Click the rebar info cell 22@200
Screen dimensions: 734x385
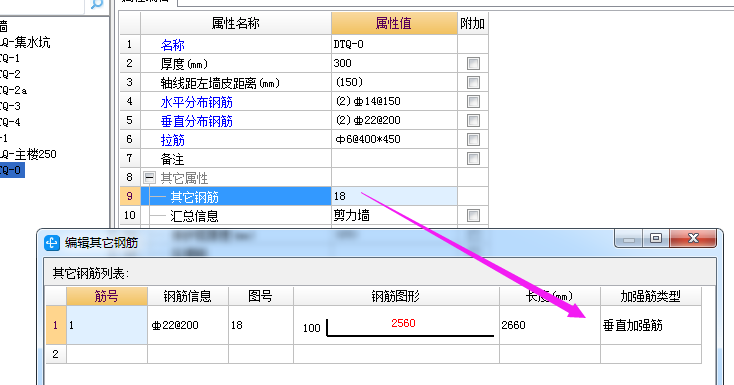pos(188,325)
